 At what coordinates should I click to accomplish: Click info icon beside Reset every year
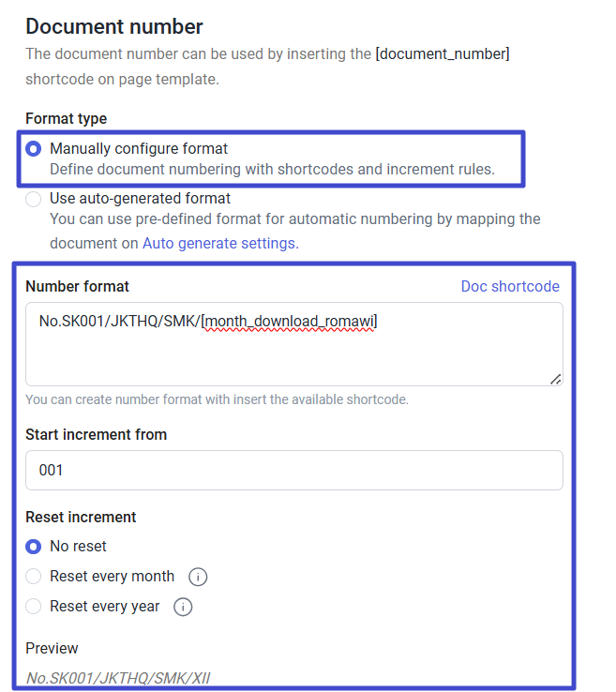click(x=184, y=607)
